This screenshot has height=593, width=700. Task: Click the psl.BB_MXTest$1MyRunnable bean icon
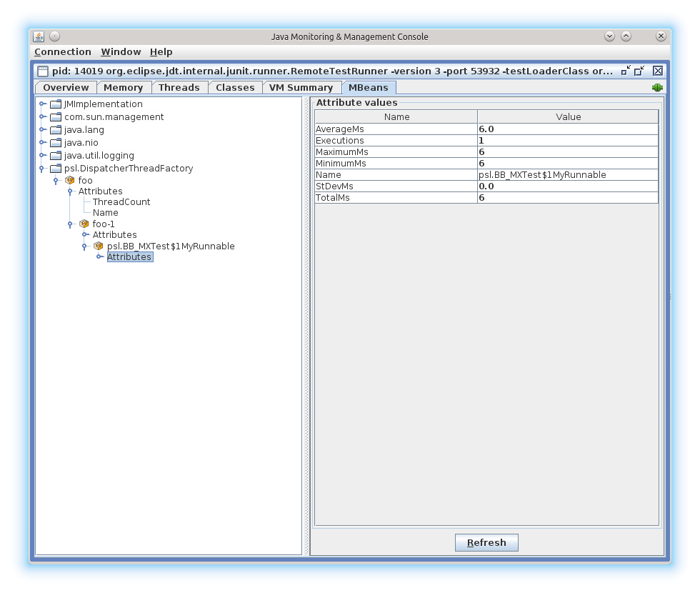click(99, 246)
